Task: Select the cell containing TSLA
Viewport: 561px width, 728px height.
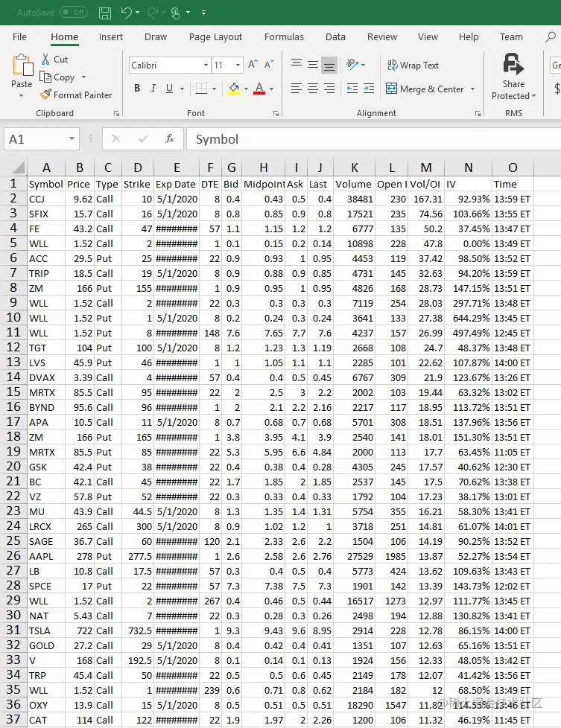Action: point(45,630)
